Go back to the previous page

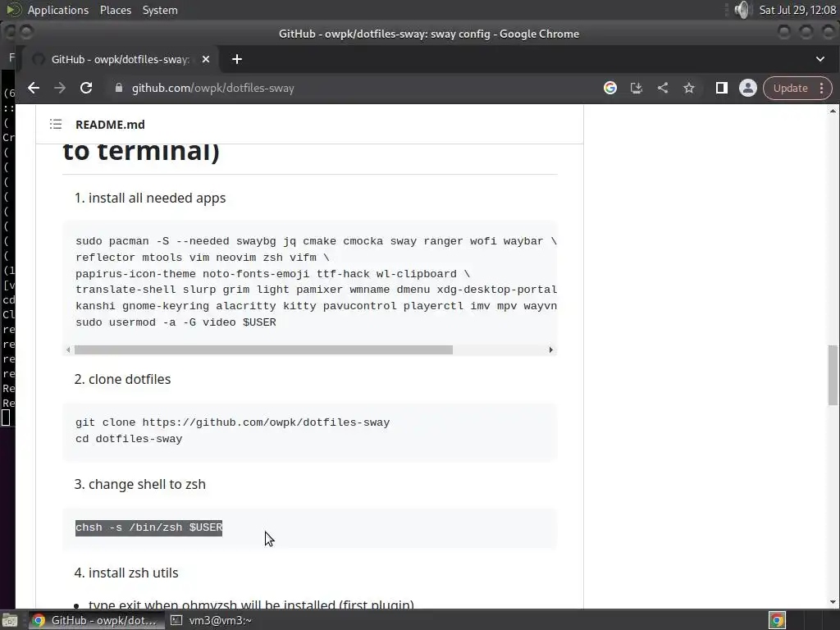(34, 88)
